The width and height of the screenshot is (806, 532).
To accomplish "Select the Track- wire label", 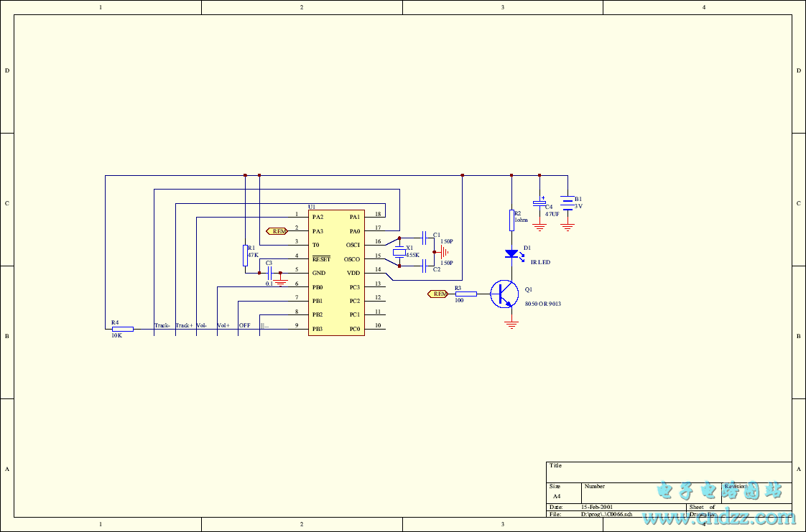I will coord(162,325).
